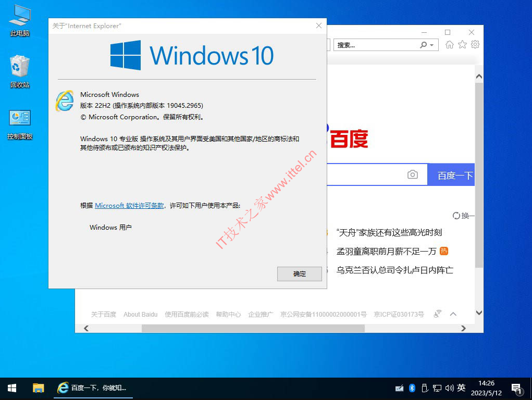Click IE horizontal scrollbar left arrow
The height and width of the screenshot is (400, 532).
tap(86, 328)
